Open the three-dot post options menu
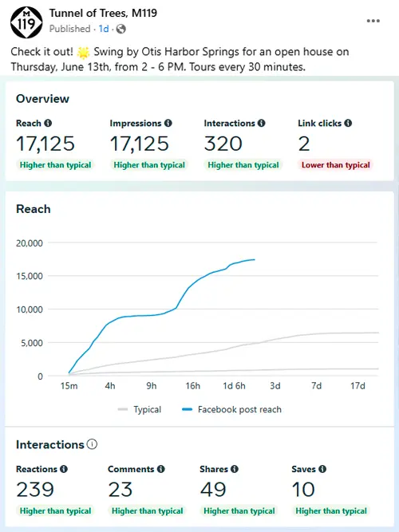 [x=373, y=21]
